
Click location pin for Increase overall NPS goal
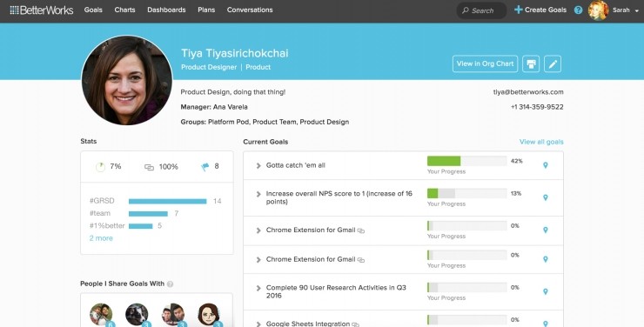tap(546, 197)
